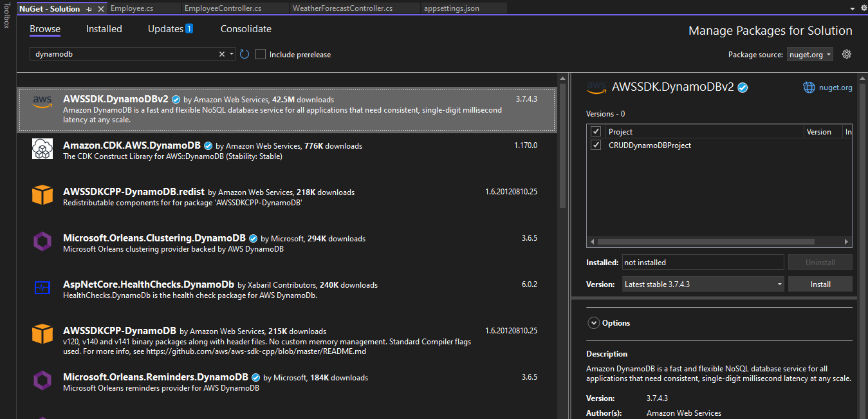Image resolution: width=868 pixels, height=419 pixels.
Task: Click the Description heading in details panel
Action: 607,354
